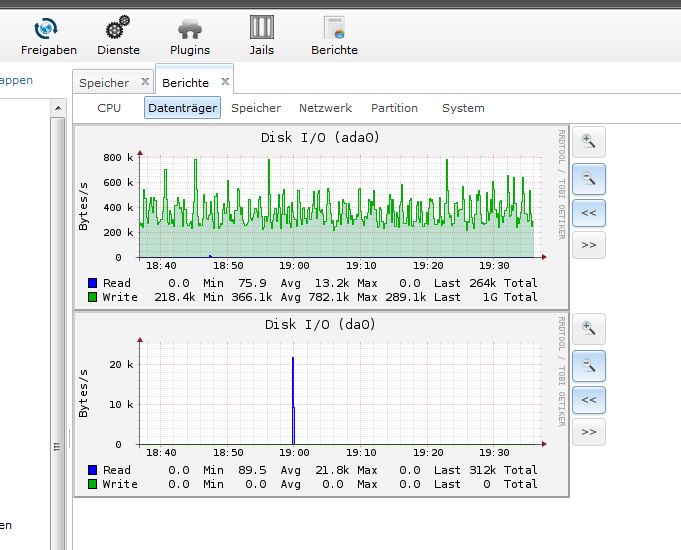Screen dimensions: 681x550
Task: Click the green Write swatch in da0 legend
Action: 92,484
